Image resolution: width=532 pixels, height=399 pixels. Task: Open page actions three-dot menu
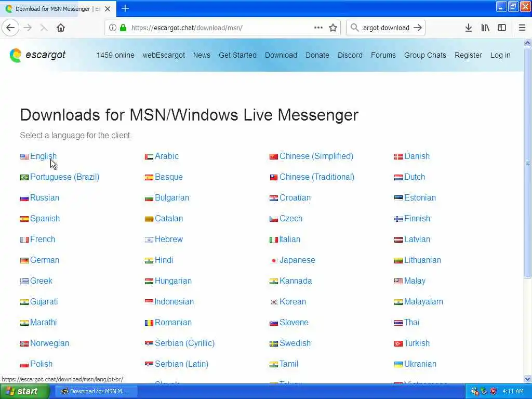[x=318, y=28]
